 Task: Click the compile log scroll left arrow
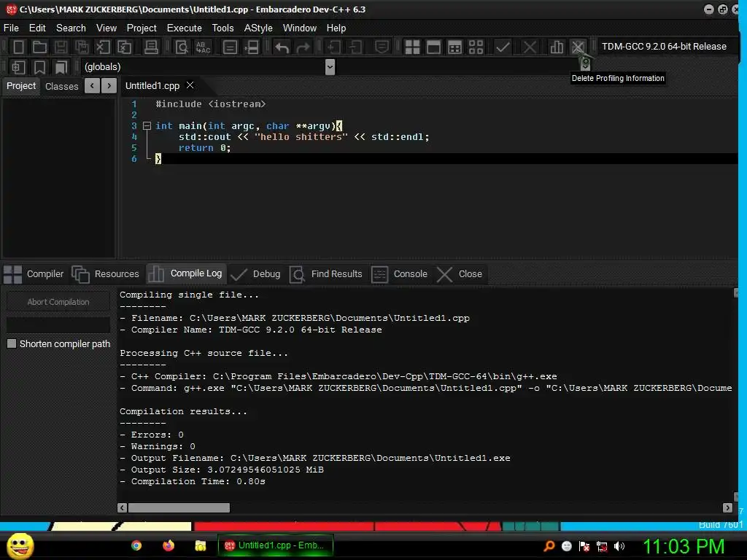pyautogui.click(x=123, y=508)
